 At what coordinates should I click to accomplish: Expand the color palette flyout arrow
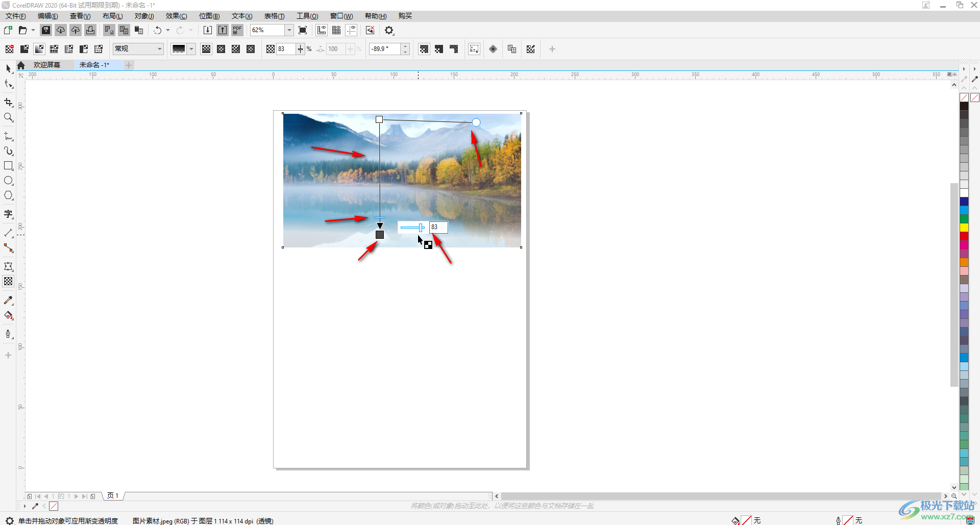coord(964,68)
